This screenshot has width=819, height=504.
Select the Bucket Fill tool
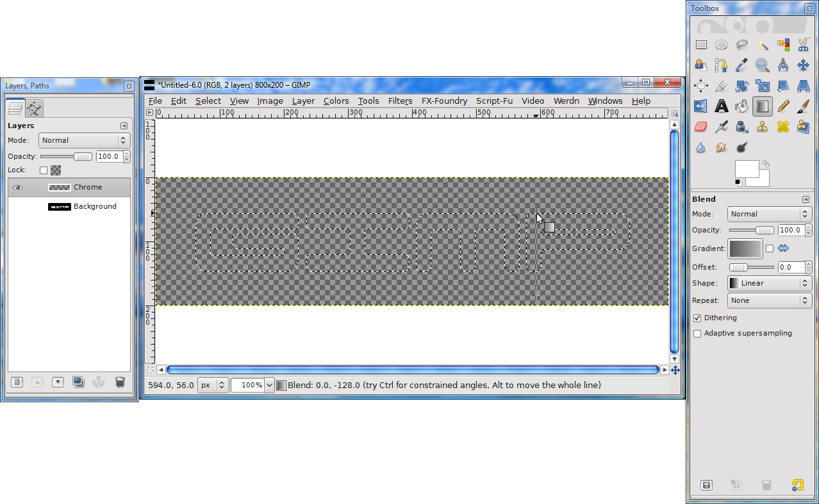(742, 106)
